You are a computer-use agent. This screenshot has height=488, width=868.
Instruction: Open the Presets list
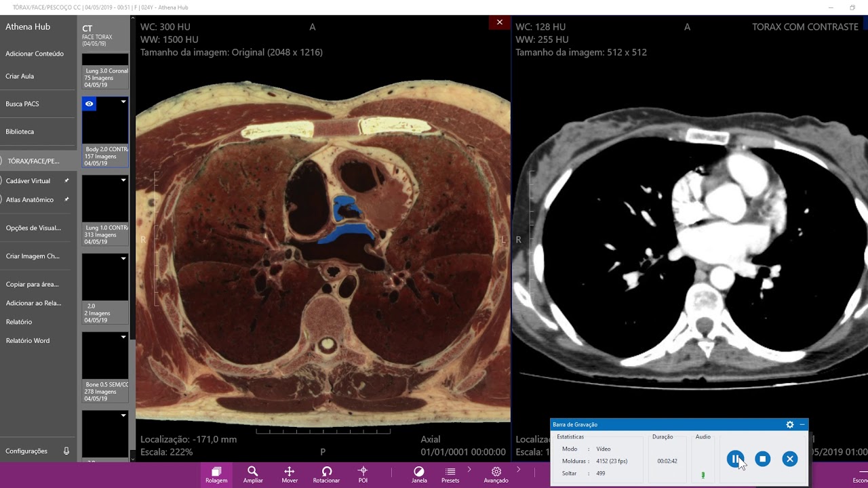(450, 474)
